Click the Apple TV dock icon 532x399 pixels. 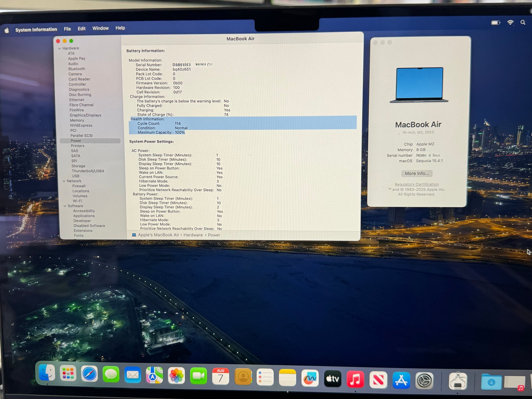(x=332, y=379)
